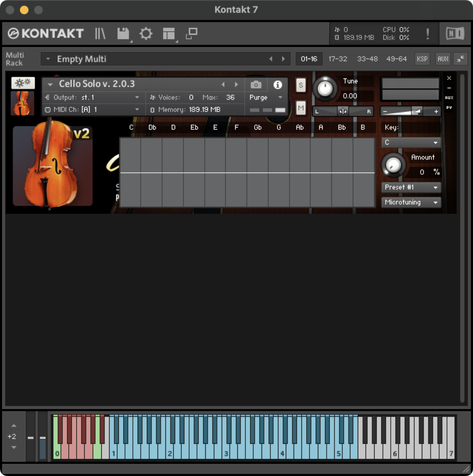Toggle the Mute M button
The height and width of the screenshot is (476, 473).
301,108
